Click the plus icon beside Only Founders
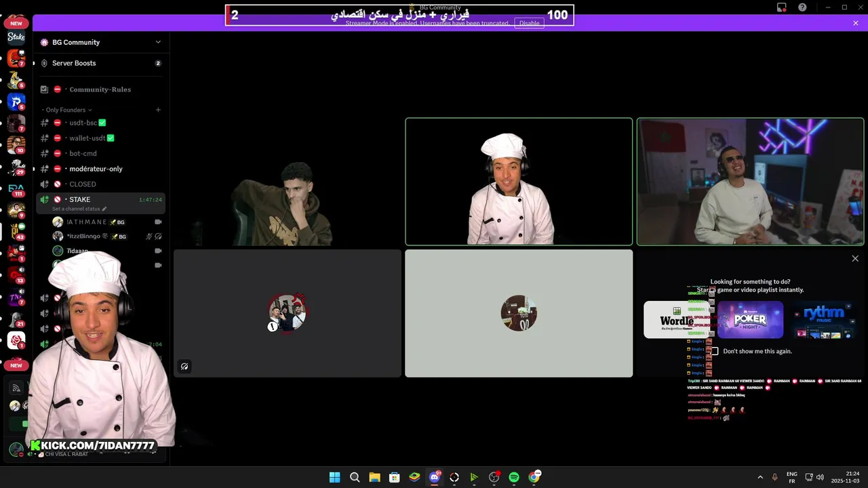 (158, 110)
